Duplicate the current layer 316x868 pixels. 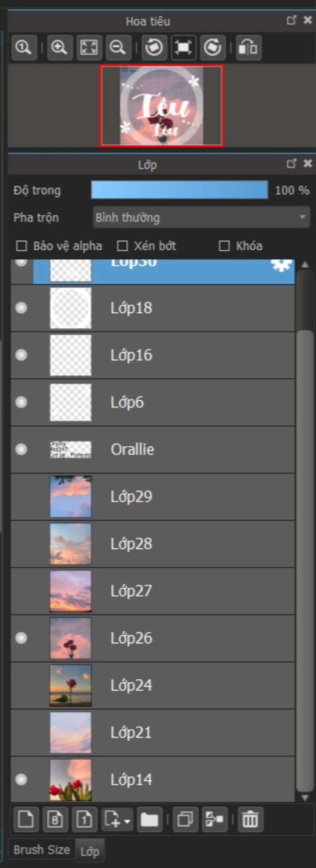click(x=185, y=819)
